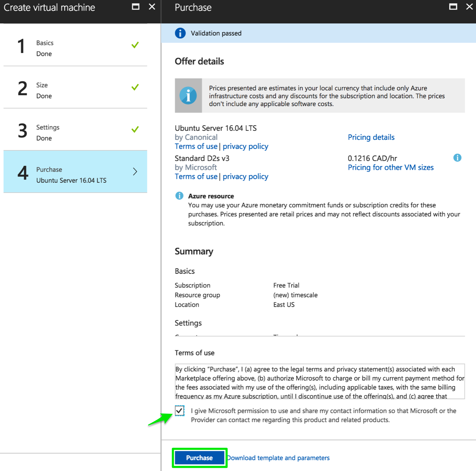
Task: Open step 2 Size
Action: pyautogui.click(x=75, y=90)
